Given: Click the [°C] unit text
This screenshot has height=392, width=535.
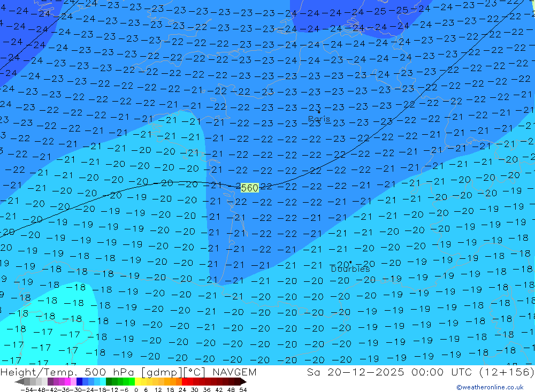Looking at the screenshot, I should 194,372.
